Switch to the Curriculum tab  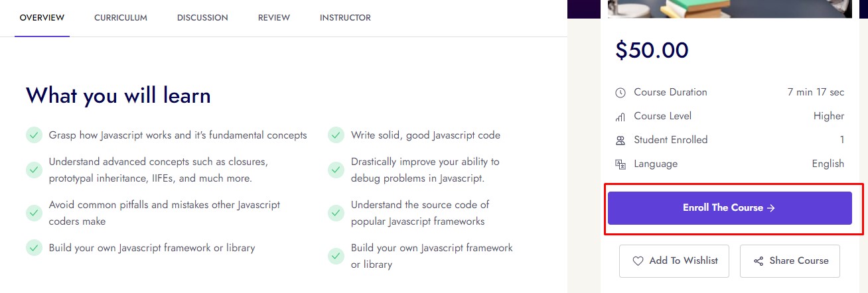[121, 18]
